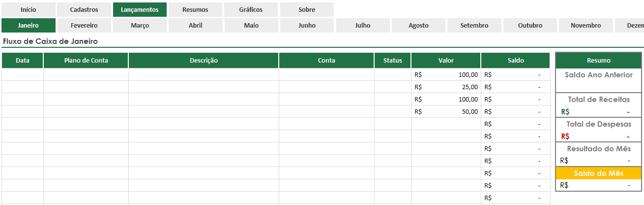
Task: Open the Junho month sheet
Action: pyautogui.click(x=307, y=26)
